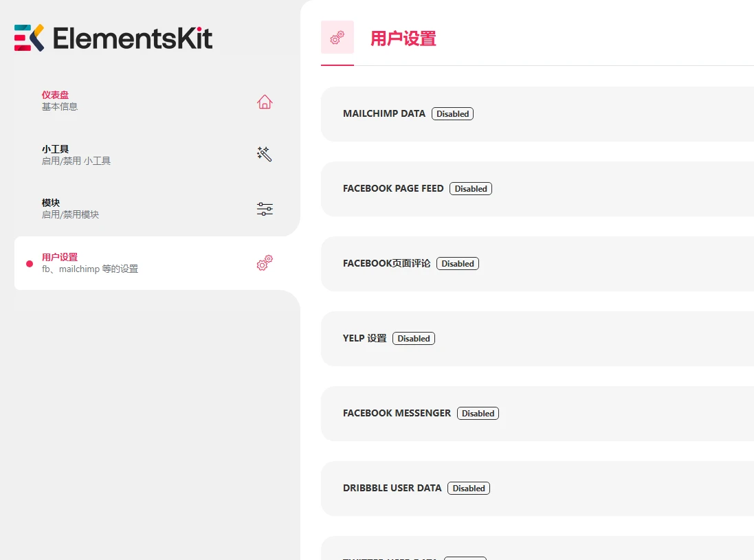Screen dimensions: 754x560
Task: Click the sliders icon beside 模块
Action: [265, 209]
